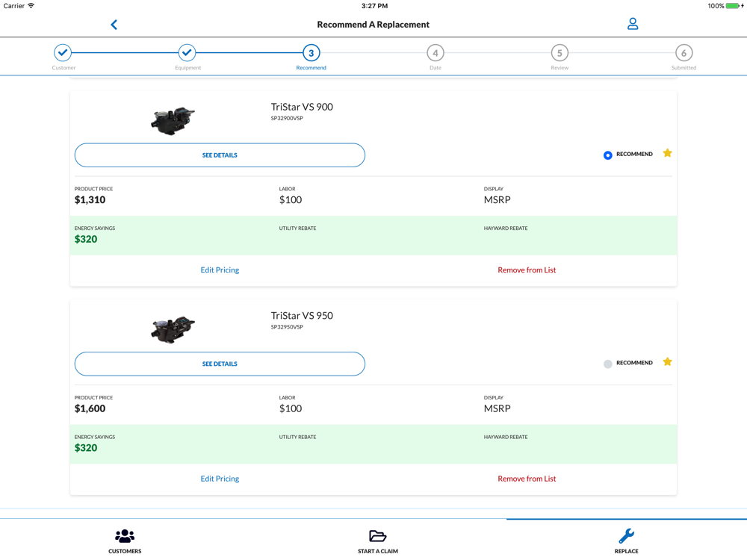Select step 3 Recommend
The width and height of the screenshot is (747, 560).
[311, 53]
